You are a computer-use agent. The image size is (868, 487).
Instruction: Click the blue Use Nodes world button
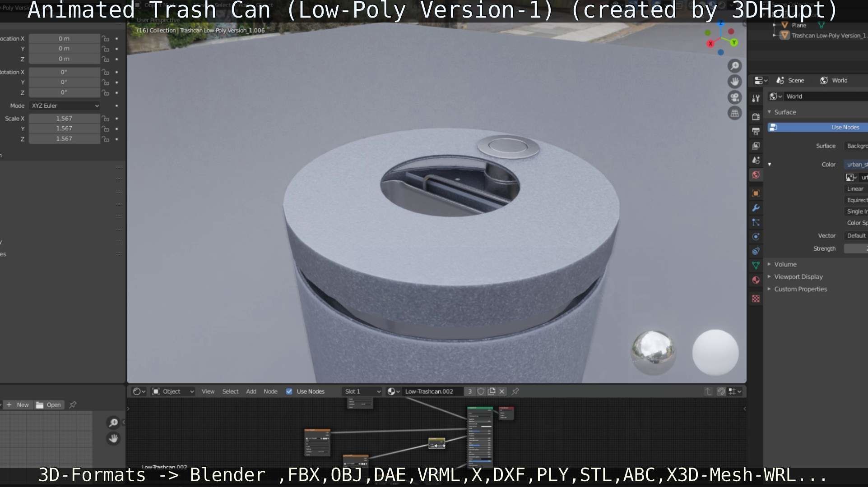tap(818, 128)
